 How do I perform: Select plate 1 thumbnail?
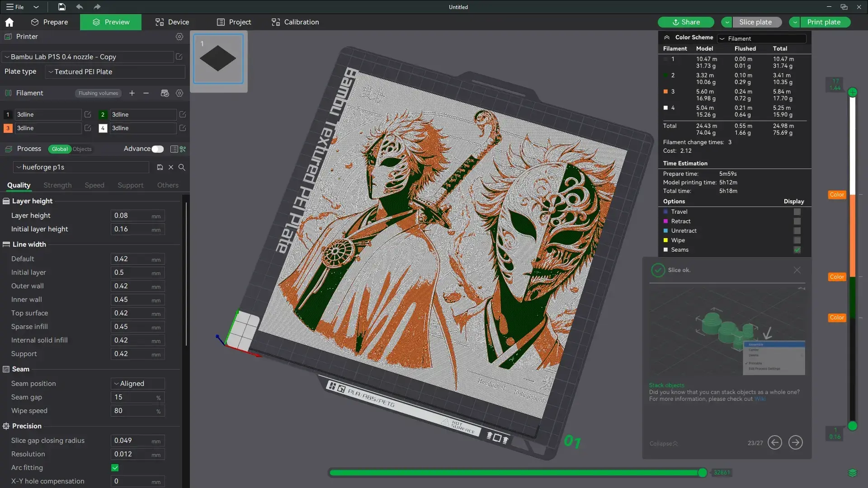(218, 59)
